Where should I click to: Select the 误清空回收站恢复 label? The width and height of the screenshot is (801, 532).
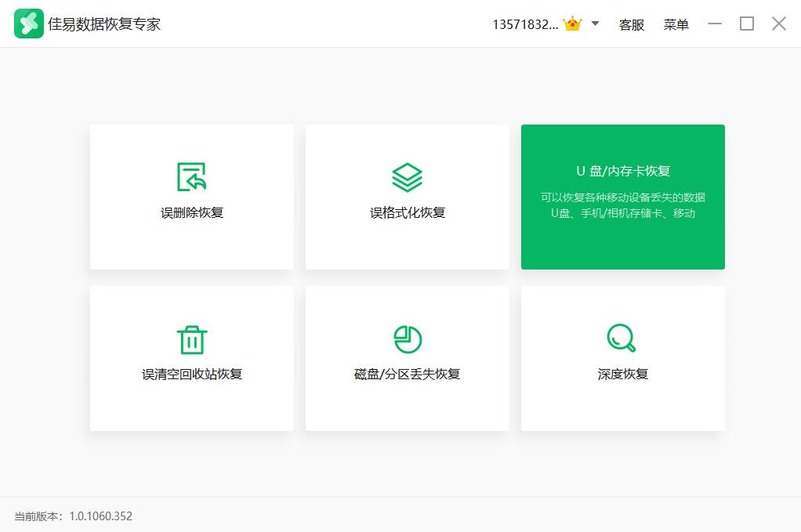[192, 374]
